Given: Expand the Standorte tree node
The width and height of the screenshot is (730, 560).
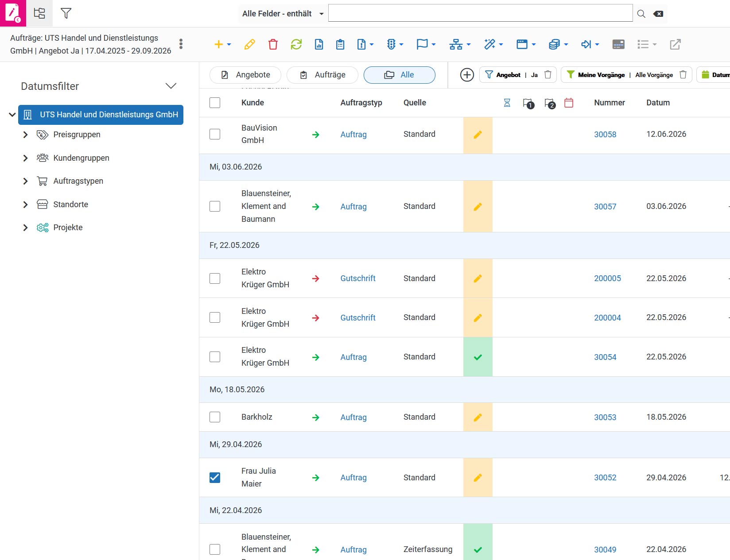Looking at the screenshot, I should point(25,205).
